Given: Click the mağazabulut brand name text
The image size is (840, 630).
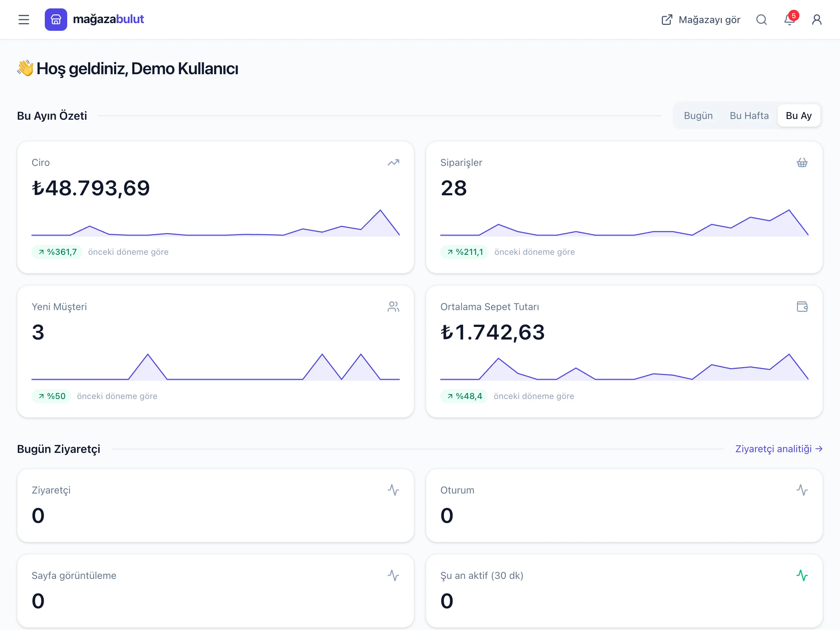Looking at the screenshot, I should tap(108, 19).
